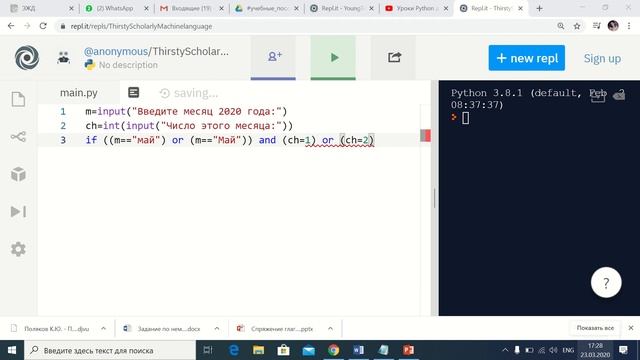Open the notification center icon
This screenshot has height=360, width=640.
(x=623, y=350)
